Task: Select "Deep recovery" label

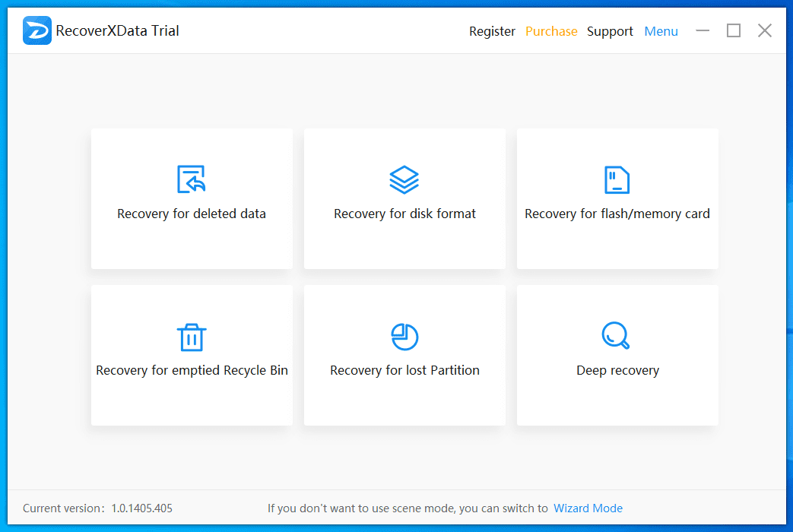Action: tap(617, 371)
